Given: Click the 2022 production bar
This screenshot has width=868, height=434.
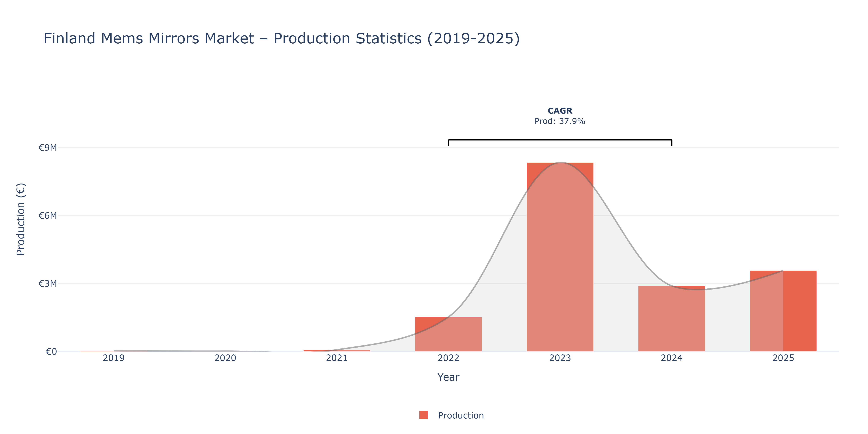Looking at the screenshot, I should click(448, 334).
